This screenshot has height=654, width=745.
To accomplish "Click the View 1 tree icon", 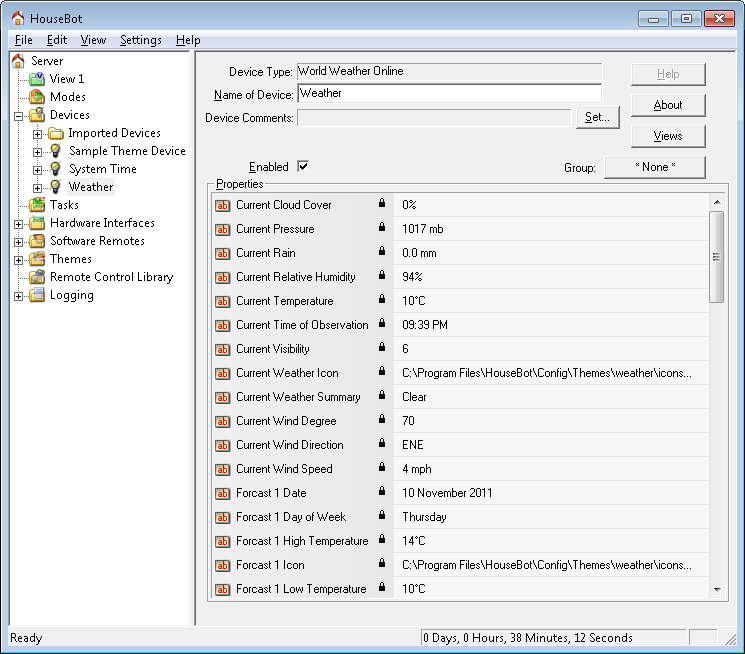I will coord(37,79).
